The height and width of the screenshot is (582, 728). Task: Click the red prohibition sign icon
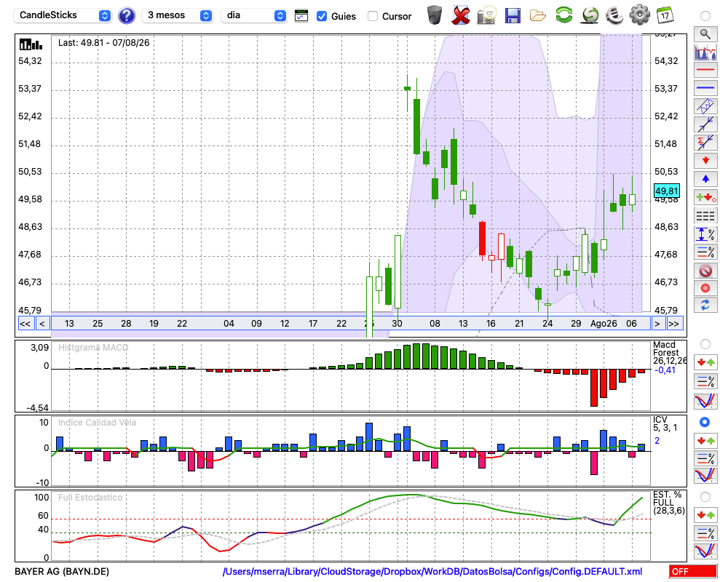(x=705, y=270)
